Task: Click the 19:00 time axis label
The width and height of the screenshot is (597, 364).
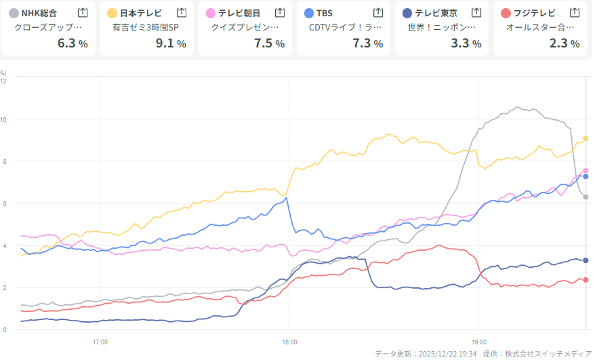Action: click(x=478, y=342)
